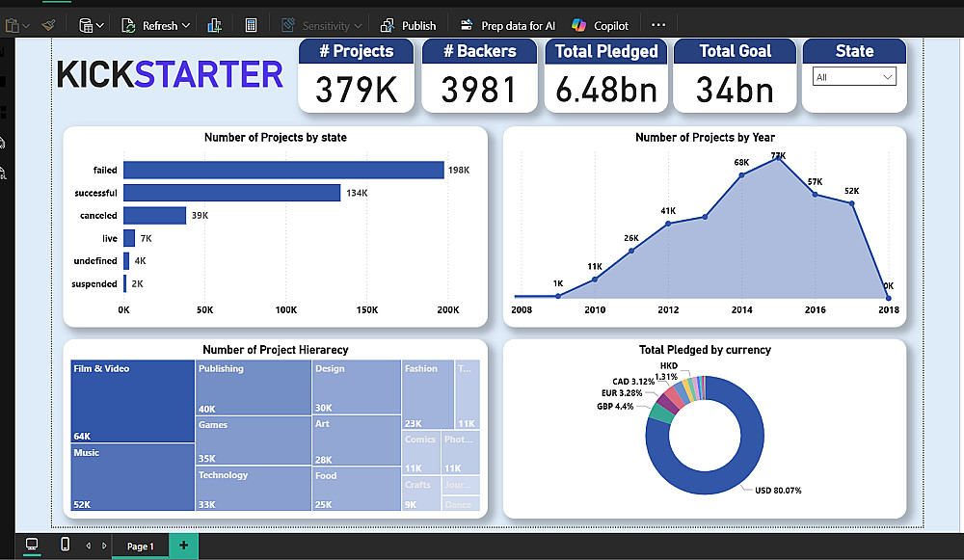Expand the Refresh dropdown arrow
Image resolution: width=964 pixels, height=560 pixels.
[x=186, y=25]
